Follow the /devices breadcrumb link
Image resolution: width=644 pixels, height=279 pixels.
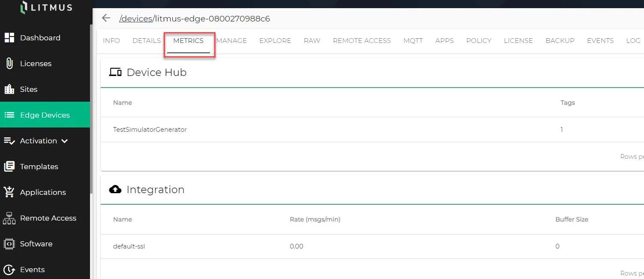(x=136, y=18)
